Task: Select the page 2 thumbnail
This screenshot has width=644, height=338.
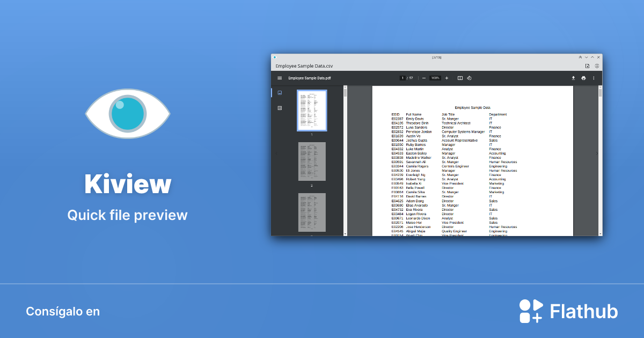Action: tap(312, 161)
